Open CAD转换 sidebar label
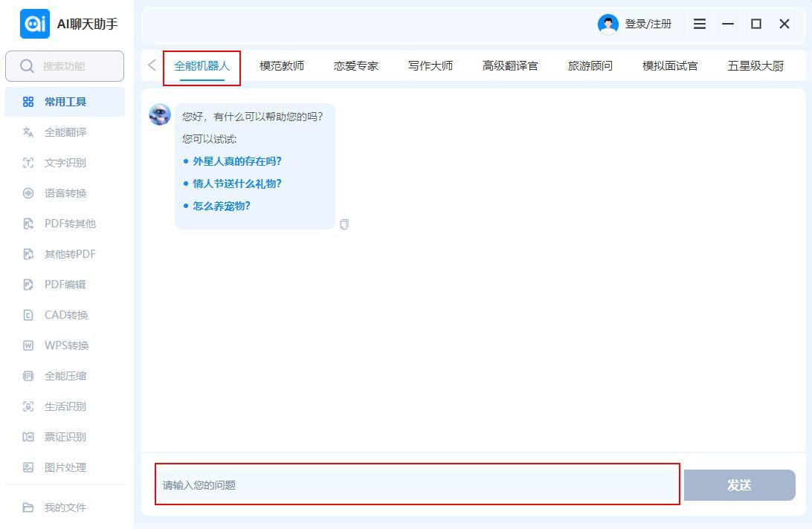This screenshot has height=529, width=812. coord(66,315)
